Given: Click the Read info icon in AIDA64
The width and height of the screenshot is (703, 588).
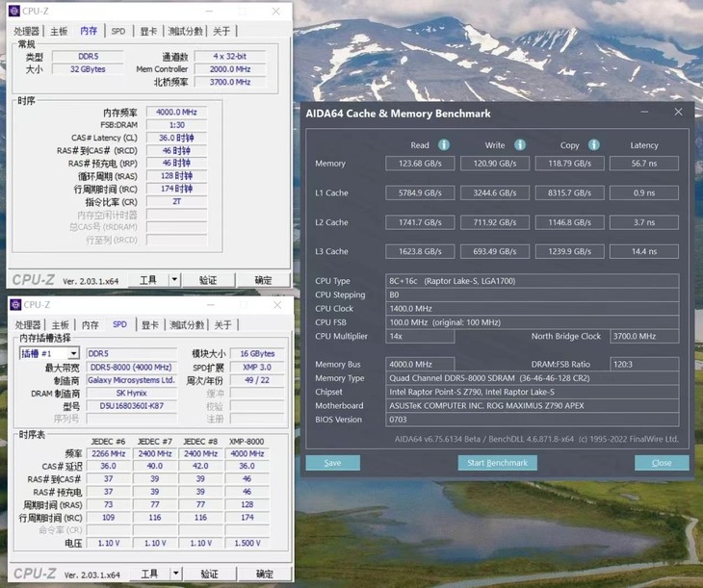Looking at the screenshot, I should [444, 144].
